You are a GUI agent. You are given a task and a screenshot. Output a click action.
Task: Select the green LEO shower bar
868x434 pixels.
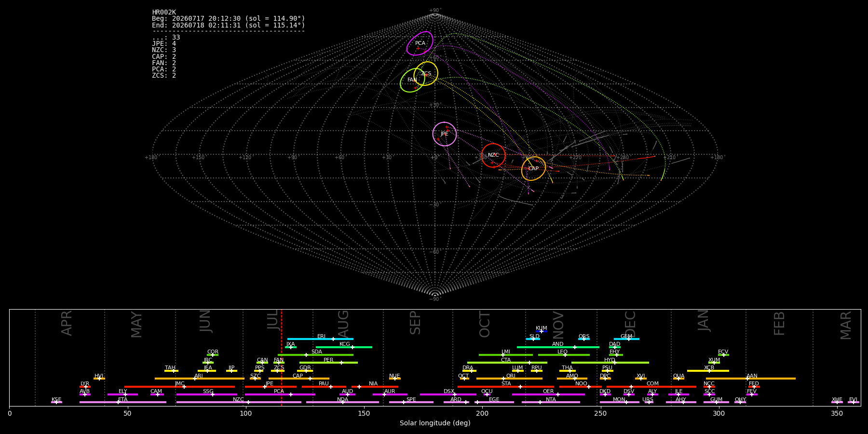[564, 355]
